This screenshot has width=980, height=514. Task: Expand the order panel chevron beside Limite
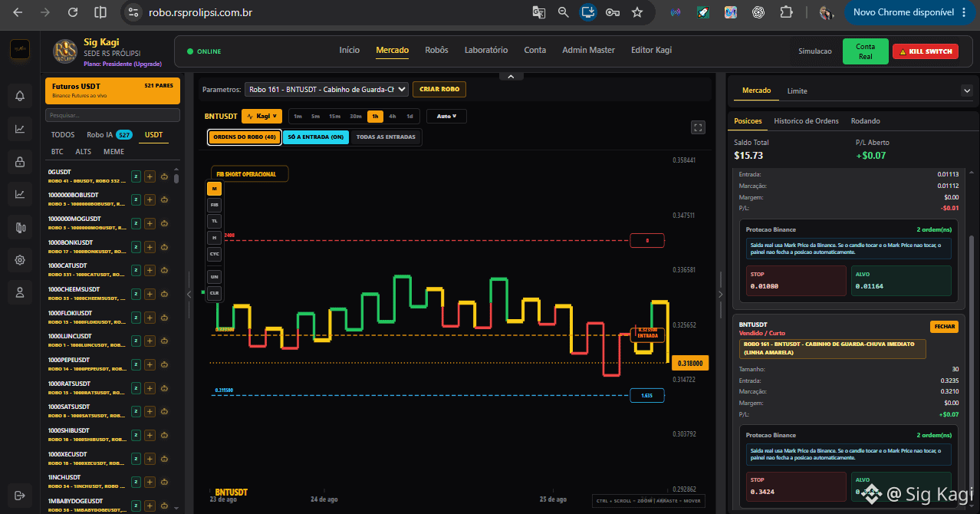click(x=966, y=91)
